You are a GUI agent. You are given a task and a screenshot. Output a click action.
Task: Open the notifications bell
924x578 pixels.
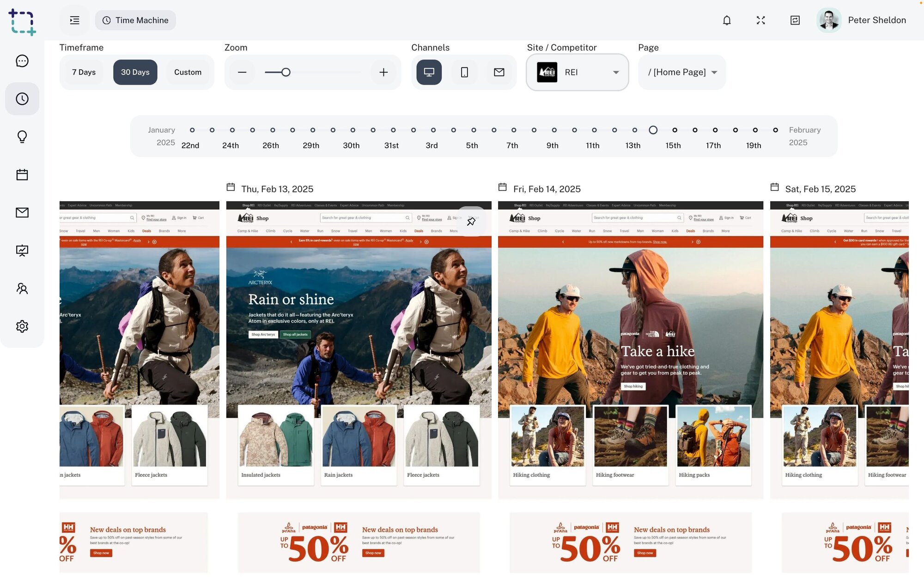pos(727,20)
